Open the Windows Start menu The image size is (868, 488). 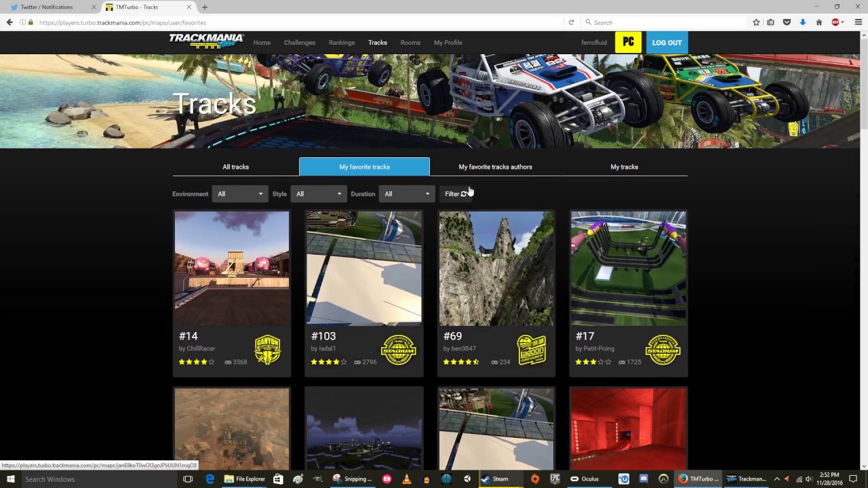tap(10, 479)
